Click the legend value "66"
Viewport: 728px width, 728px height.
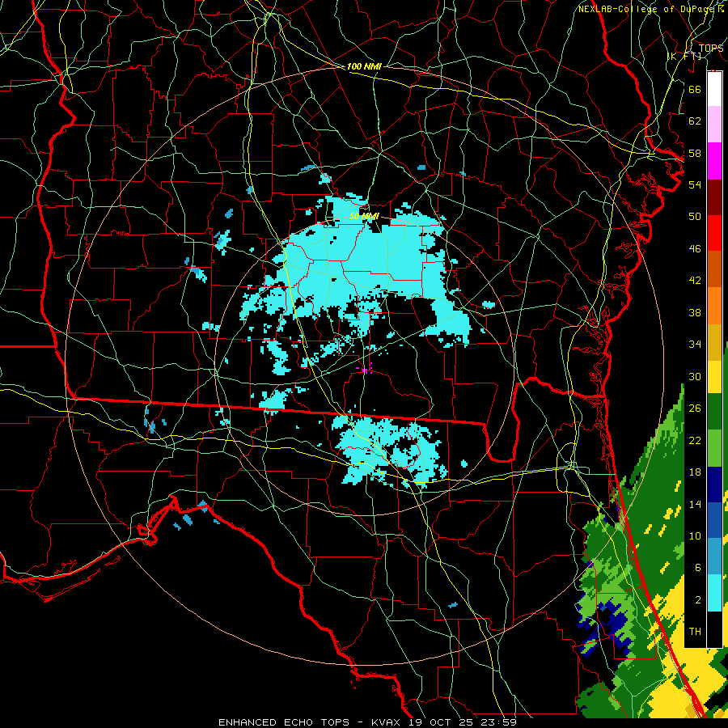tap(695, 89)
